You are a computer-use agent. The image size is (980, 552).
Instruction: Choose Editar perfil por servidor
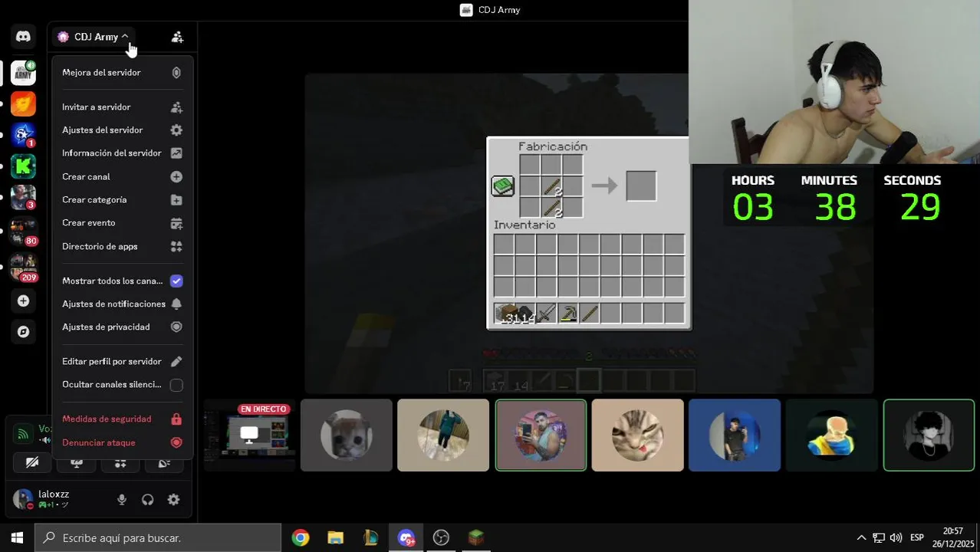tap(123, 362)
